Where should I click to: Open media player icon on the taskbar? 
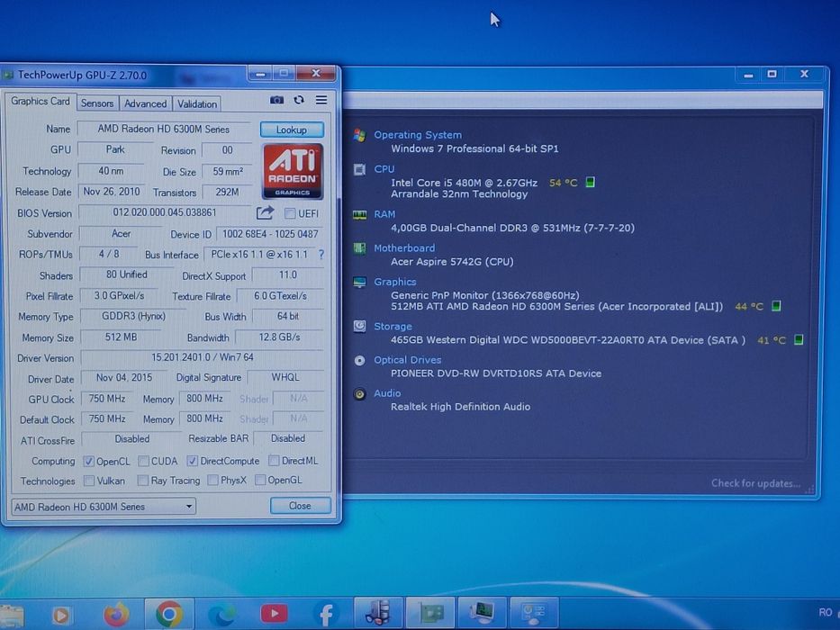[61, 615]
